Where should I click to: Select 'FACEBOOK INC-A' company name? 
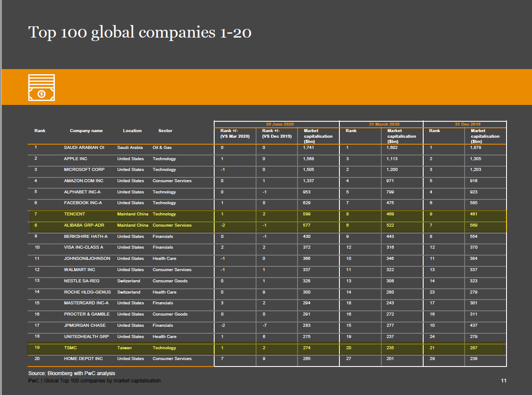click(83, 203)
